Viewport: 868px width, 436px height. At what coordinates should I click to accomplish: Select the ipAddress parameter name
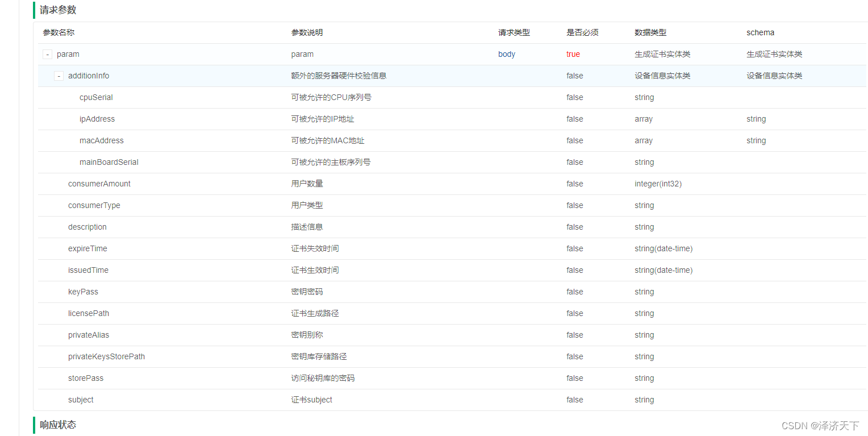(97, 119)
